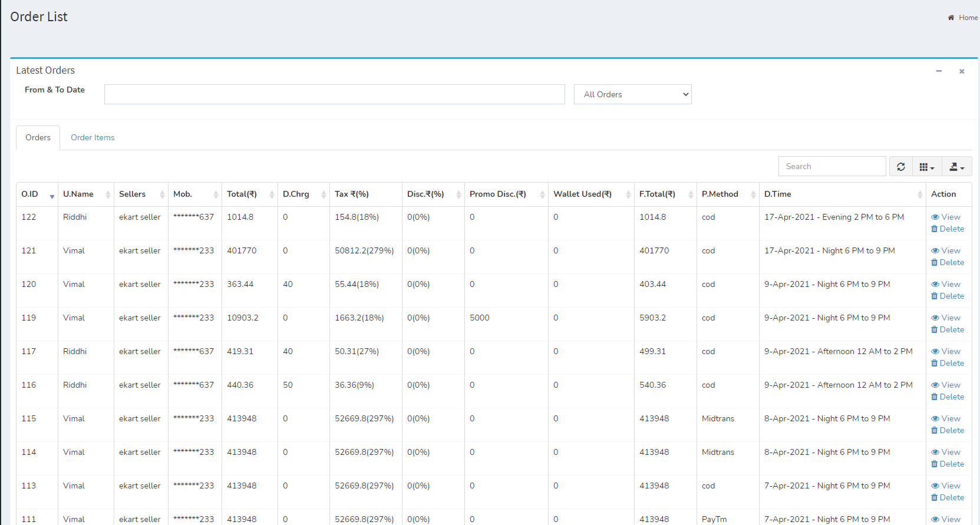Delete order 119
This screenshot has height=525, width=980.
[948, 329]
